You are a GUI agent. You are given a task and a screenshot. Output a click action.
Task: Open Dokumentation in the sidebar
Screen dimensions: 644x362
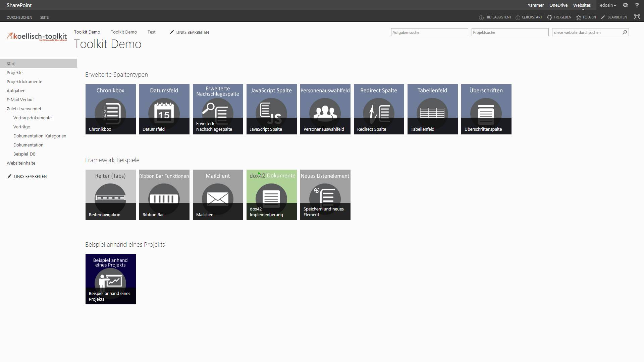[29, 145]
